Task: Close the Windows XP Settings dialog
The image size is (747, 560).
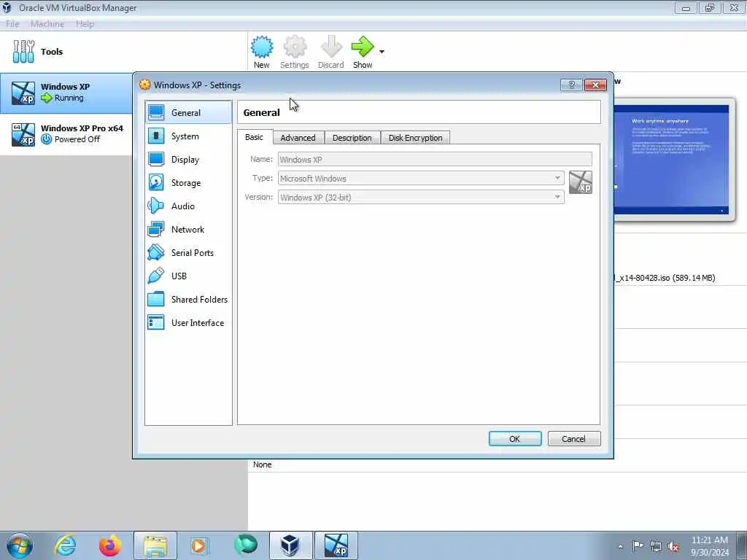Action: [595, 85]
